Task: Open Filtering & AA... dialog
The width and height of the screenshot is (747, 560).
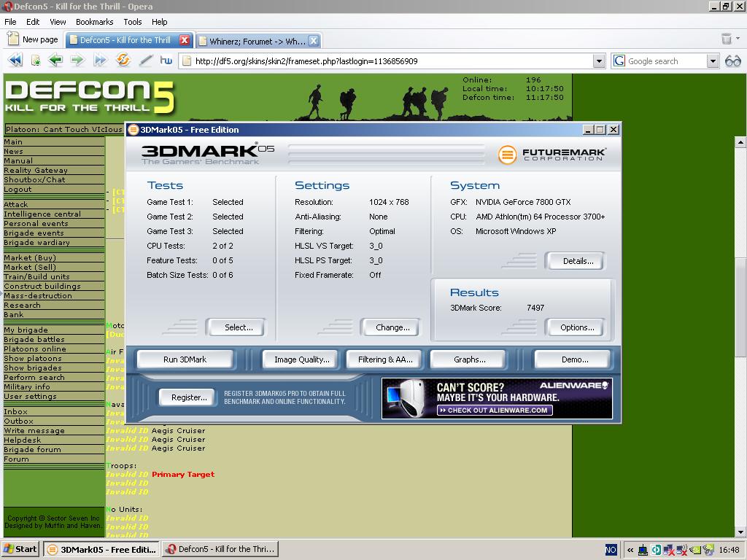Action: pos(384,359)
